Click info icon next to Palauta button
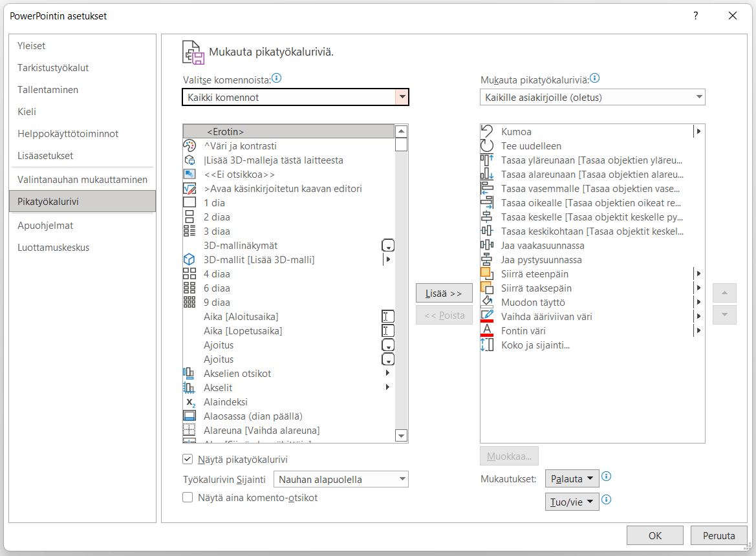Image resolution: width=756 pixels, height=556 pixels. tap(607, 476)
